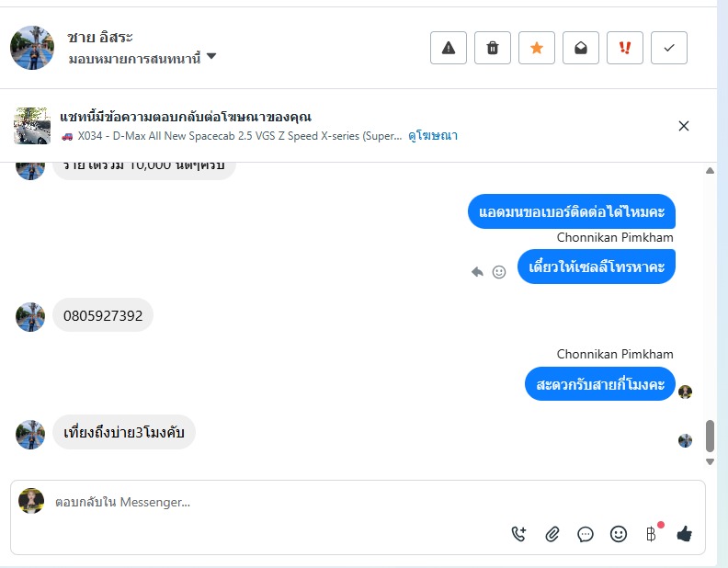
Task: Open saved replies speech bubble icon
Action: [x=586, y=534]
